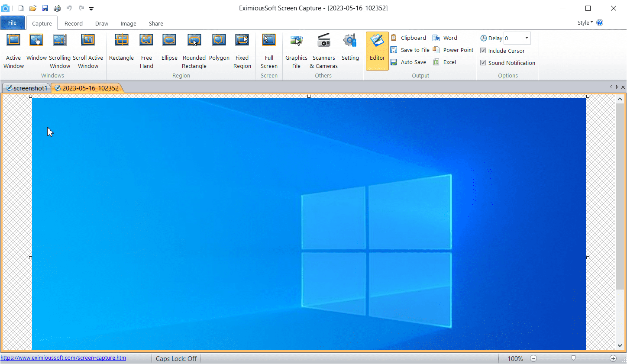
Task: Click the 100% zoom level text
Action: pos(515,359)
